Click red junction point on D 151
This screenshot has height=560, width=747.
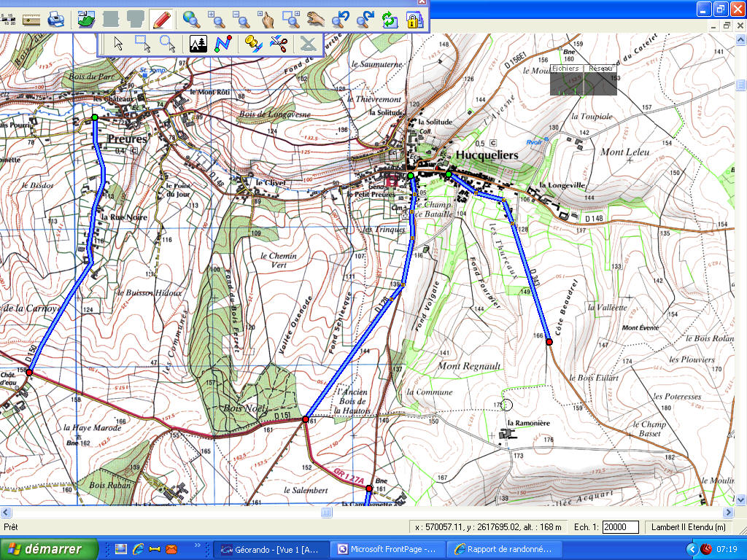306,419
